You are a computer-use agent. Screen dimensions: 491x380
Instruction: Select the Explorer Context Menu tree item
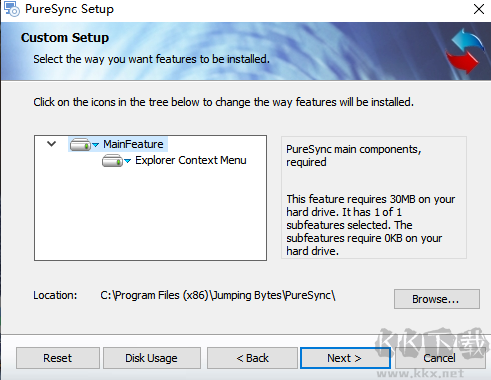191,160
